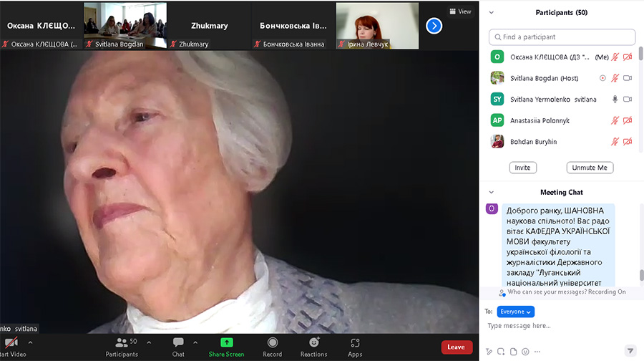Viewport: 644px width, 361px height.
Task: Click participants list scrollbar
Action: click(640, 54)
